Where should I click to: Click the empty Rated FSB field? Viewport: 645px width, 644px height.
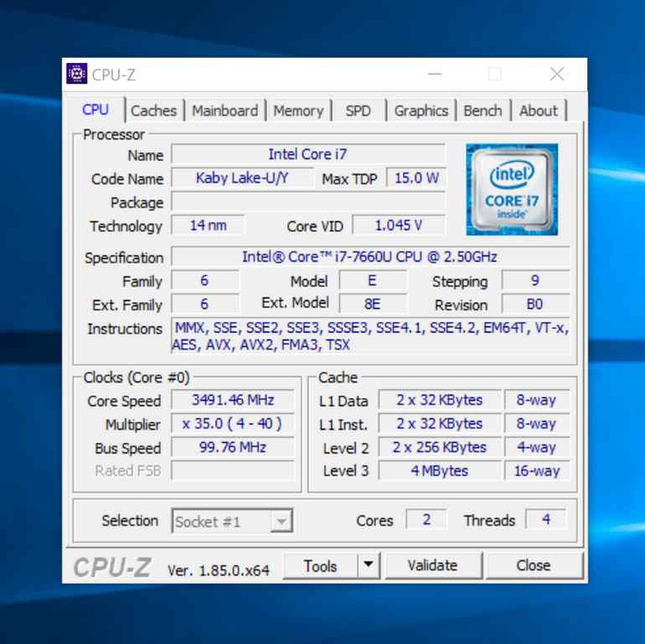[x=233, y=471]
